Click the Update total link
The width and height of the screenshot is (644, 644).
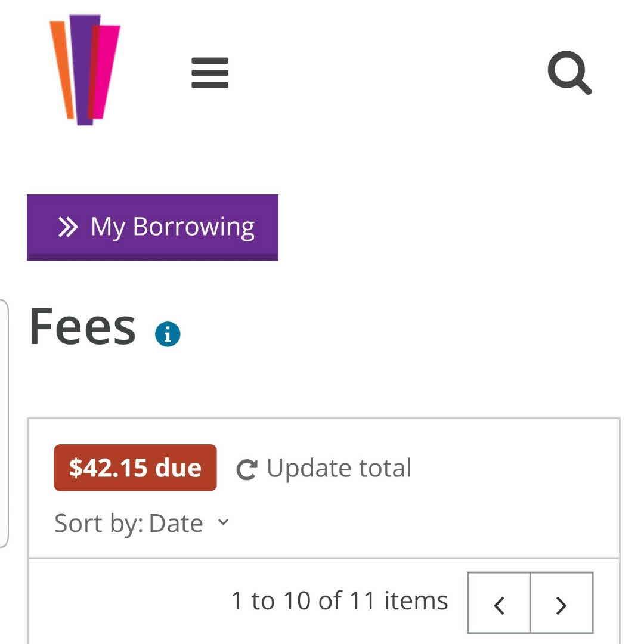[339, 469]
